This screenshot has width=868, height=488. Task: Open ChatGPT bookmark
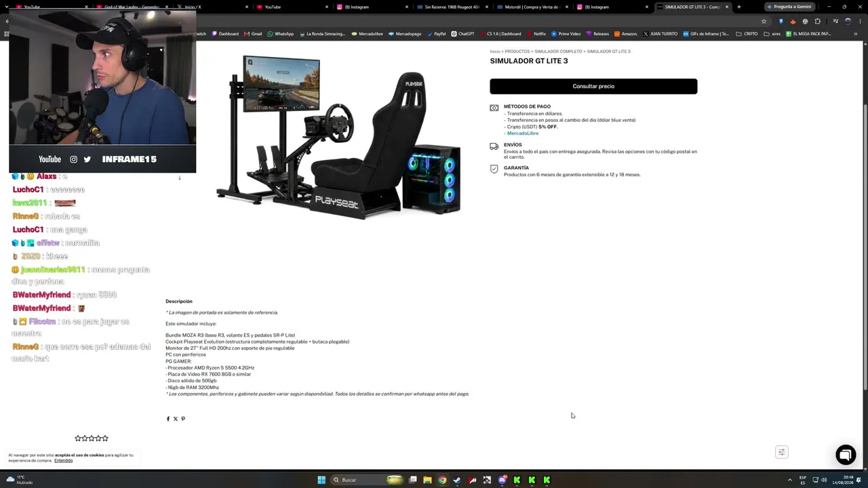click(462, 34)
